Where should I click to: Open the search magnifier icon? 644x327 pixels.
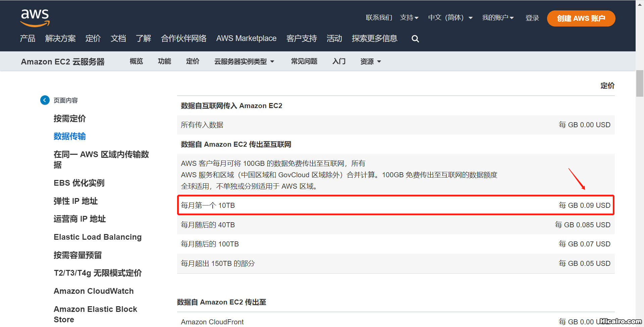(x=415, y=39)
